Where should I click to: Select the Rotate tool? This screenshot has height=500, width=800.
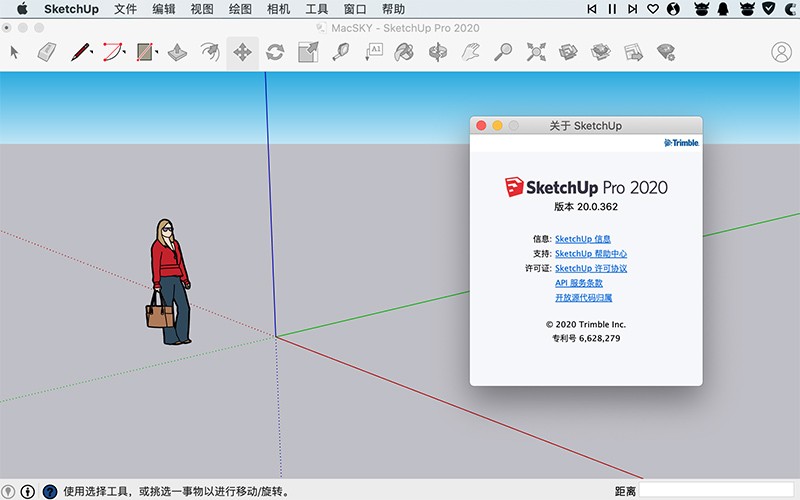click(x=275, y=52)
